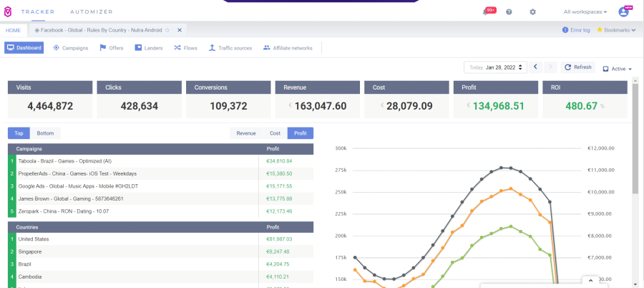Switch to Bottom results

(45, 133)
